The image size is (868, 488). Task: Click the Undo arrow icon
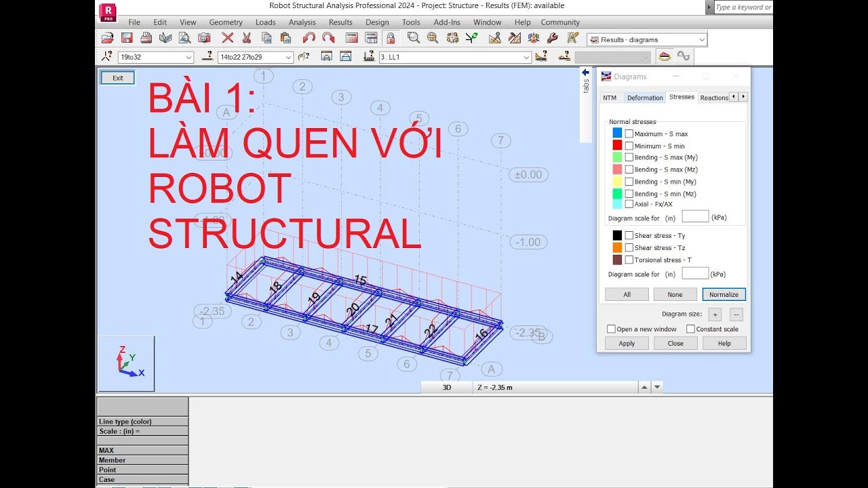pyautogui.click(x=309, y=39)
